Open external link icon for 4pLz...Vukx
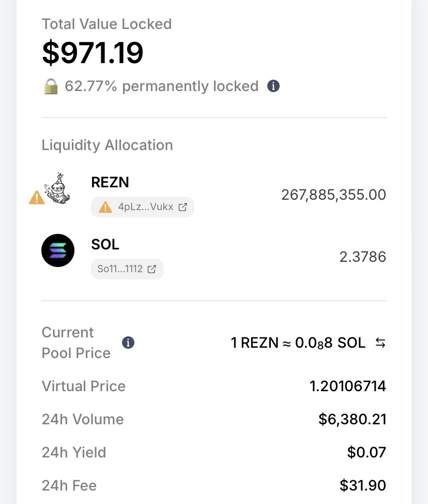The image size is (428, 504). pyautogui.click(x=182, y=207)
